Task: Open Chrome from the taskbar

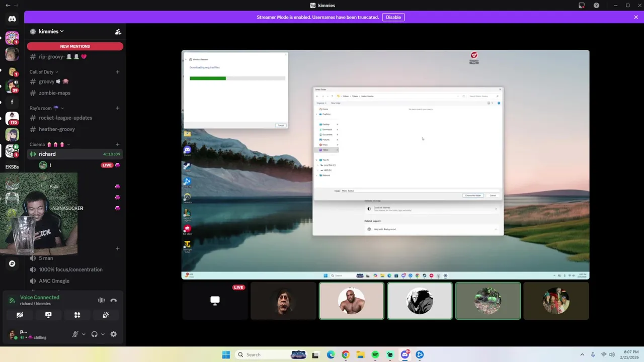Action: tap(346, 354)
